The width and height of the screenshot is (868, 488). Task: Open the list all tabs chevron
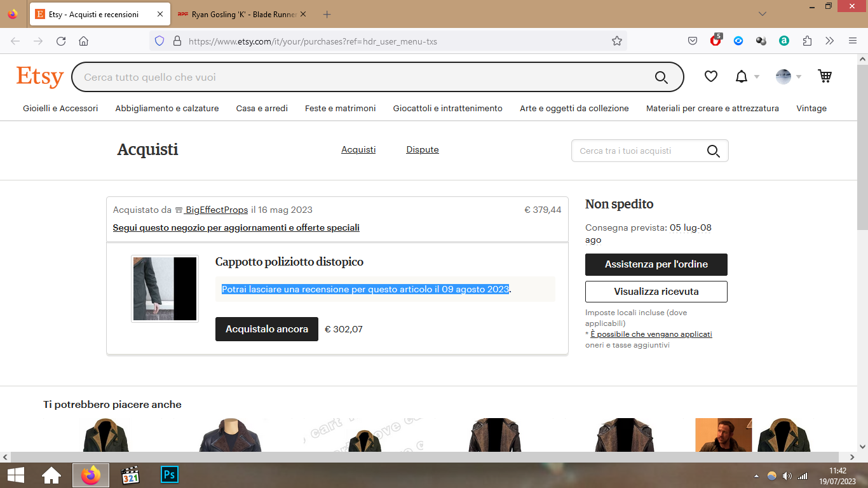tap(763, 14)
